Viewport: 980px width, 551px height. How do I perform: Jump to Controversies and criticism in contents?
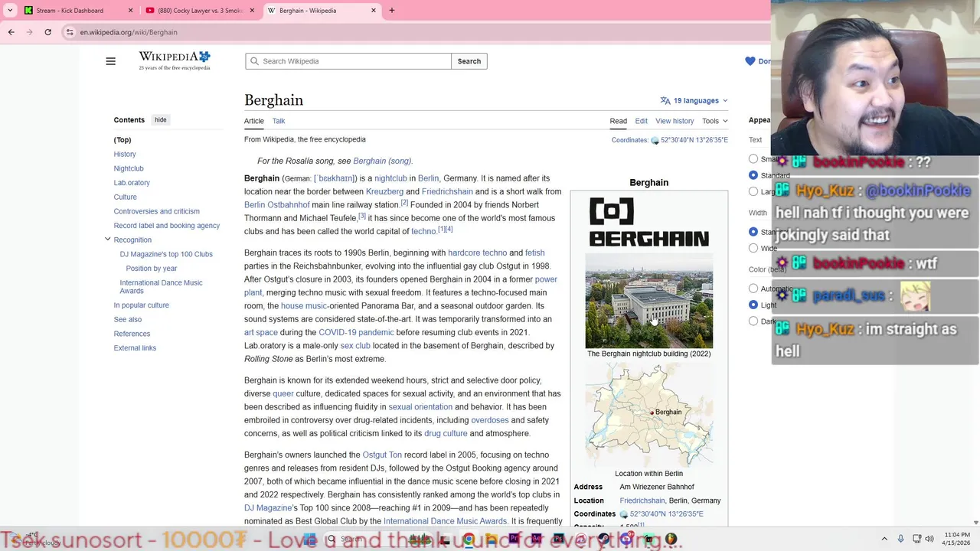click(157, 211)
